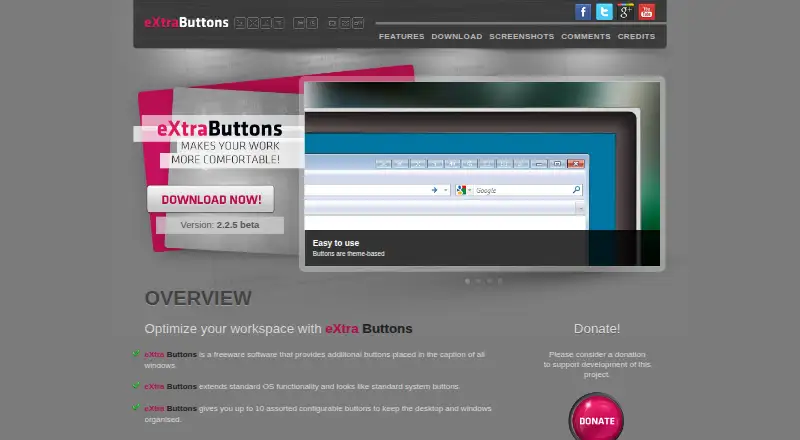Open the slideshow image captioned Easy to use
Screen dimensions: 800x440
tap(482, 174)
